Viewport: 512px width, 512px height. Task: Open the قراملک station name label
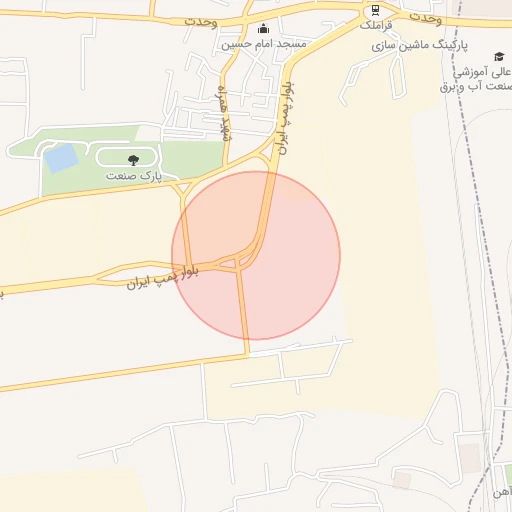pos(376,25)
